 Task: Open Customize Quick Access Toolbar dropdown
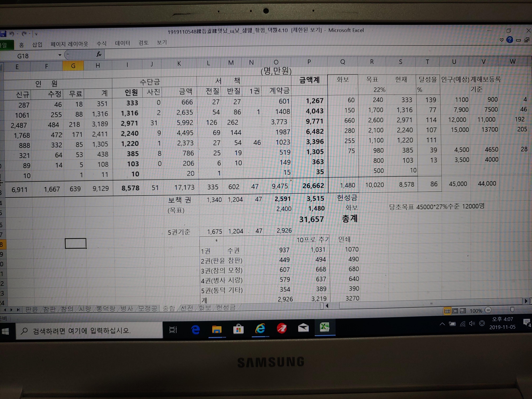pos(36,34)
